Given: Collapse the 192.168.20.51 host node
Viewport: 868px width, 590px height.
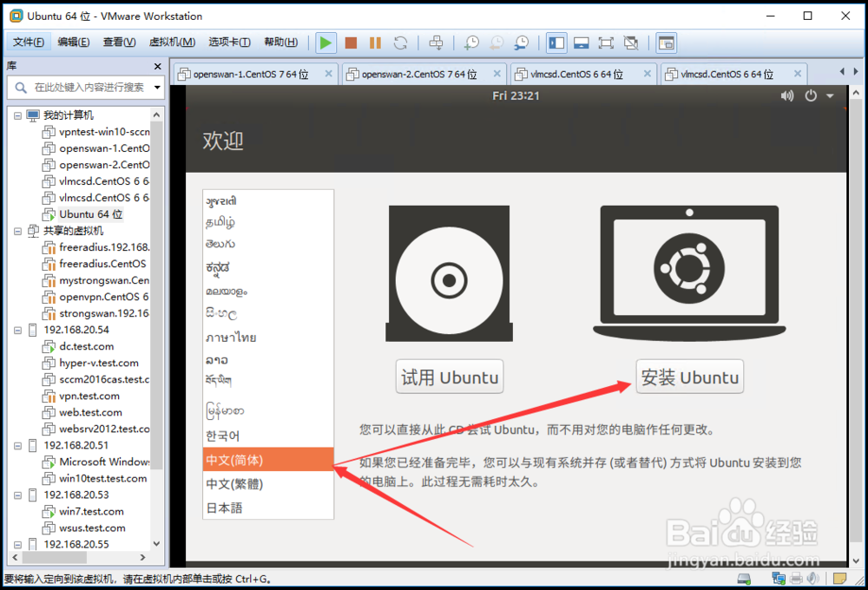Looking at the screenshot, I should click(17, 446).
